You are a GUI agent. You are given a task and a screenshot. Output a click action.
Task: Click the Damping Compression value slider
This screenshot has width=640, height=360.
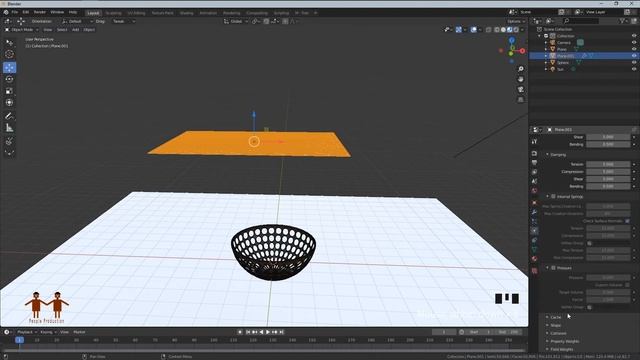[608, 171]
